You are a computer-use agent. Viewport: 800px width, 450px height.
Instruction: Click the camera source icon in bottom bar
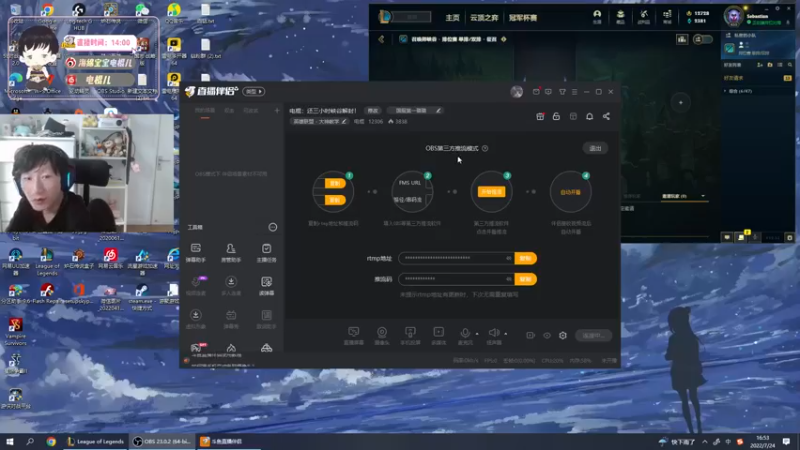coord(382,335)
